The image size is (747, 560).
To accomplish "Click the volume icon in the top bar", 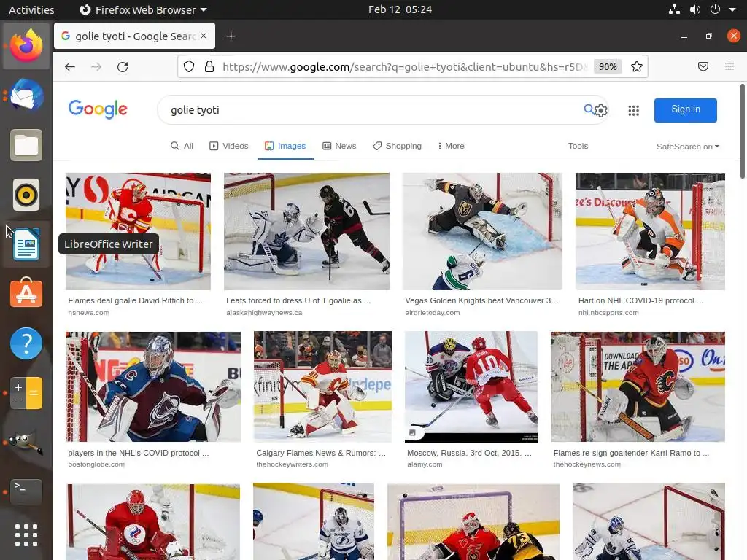I will [x=695, y=9].
